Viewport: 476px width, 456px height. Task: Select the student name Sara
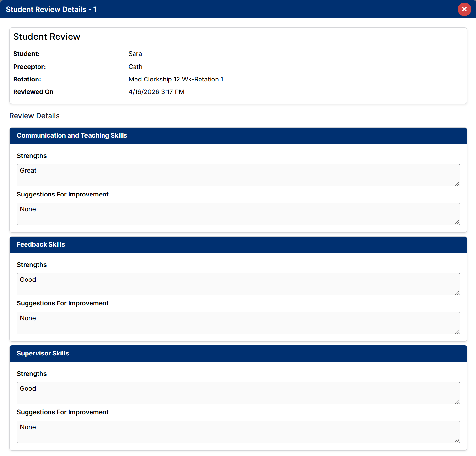[x=135, y=54]
